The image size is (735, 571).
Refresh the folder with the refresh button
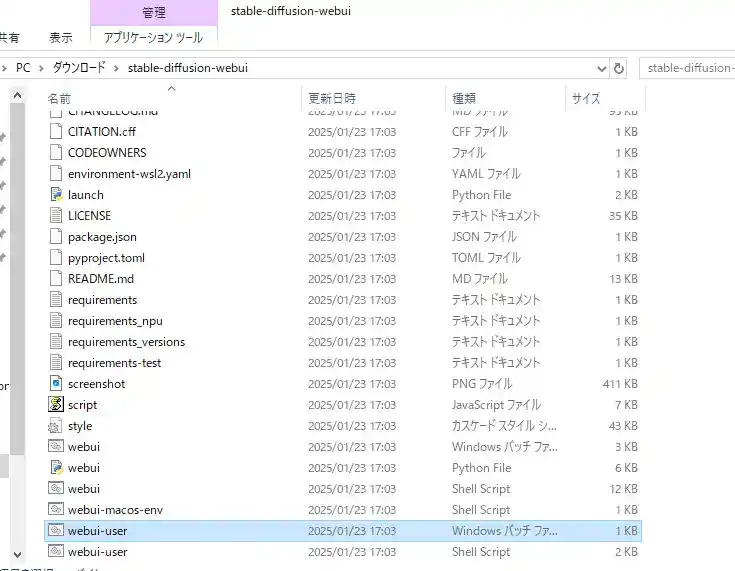tap(619, 68)
